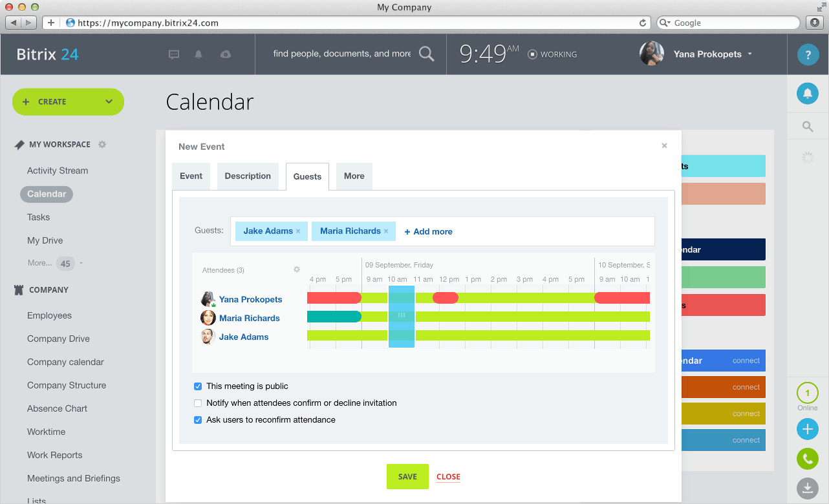This screenshot has height=504, width=829.
Task: Click the browser add bookmark plus button
Action: tap(51, 23)
